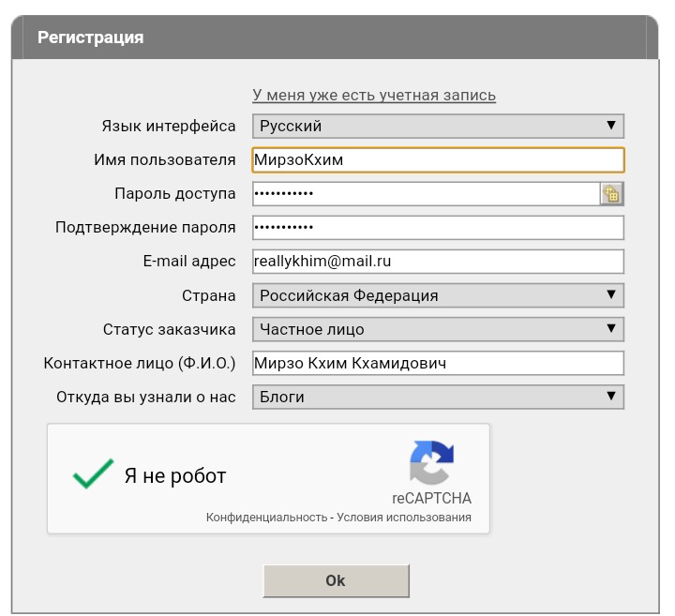Expand the "Откуда вы узнали о нас" dropdown
Viewport: 675px width, 616px height.
438,397
